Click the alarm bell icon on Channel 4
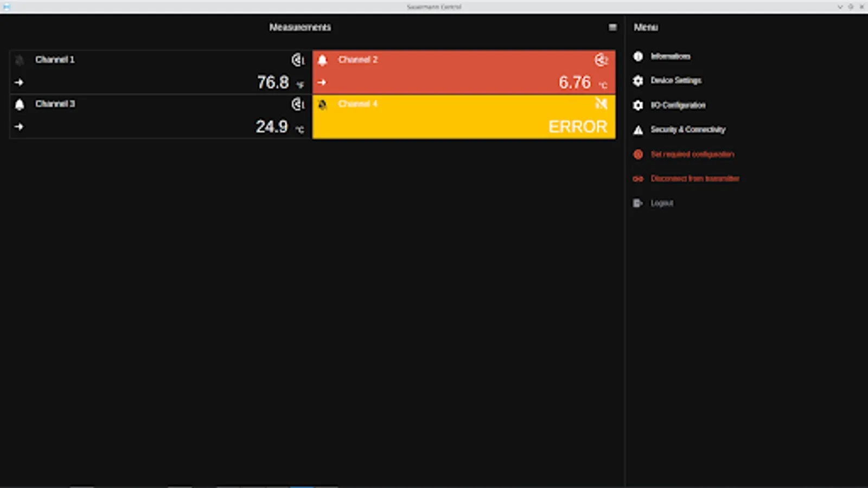This screenshot has height=488, width=868. point(322,104)
